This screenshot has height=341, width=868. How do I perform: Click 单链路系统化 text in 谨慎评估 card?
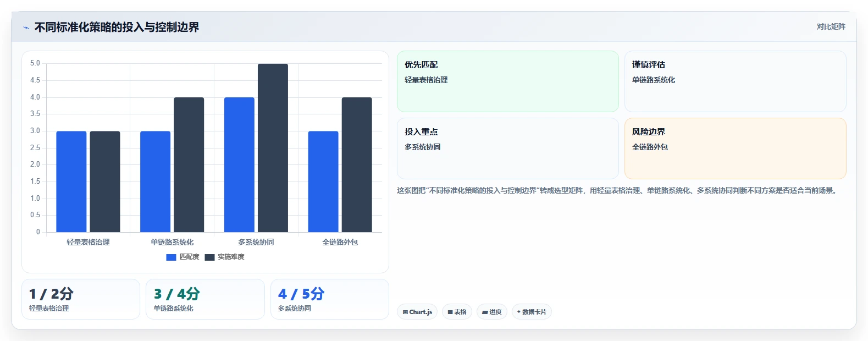point(654,80)
